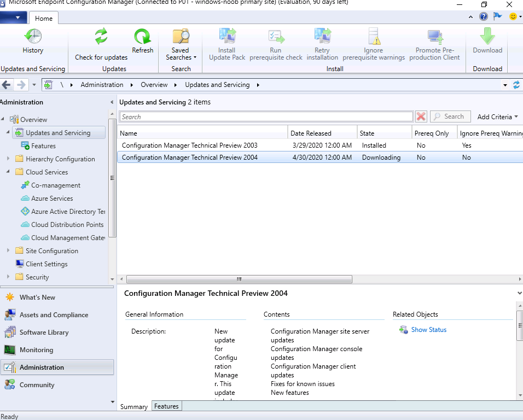Open the navigation history dropdown arrow

(x=34, y=85)
